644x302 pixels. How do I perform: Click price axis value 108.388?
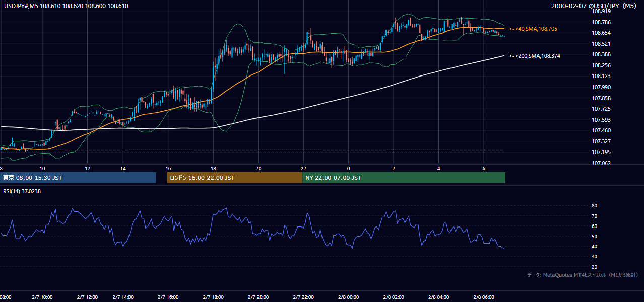tap(601, 54)
